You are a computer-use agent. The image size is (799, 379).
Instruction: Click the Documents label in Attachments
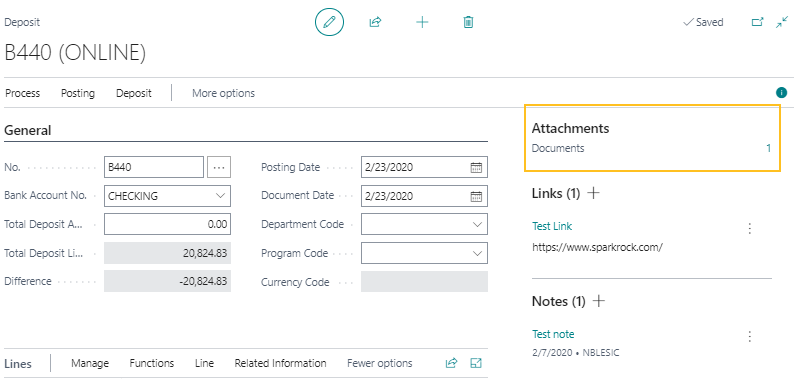558,149
